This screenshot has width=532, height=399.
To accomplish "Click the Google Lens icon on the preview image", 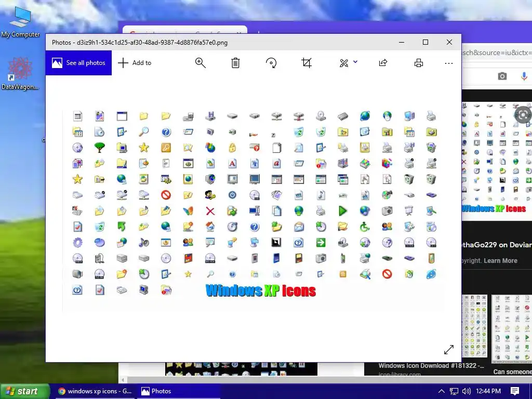I will (x=523, y=115).
